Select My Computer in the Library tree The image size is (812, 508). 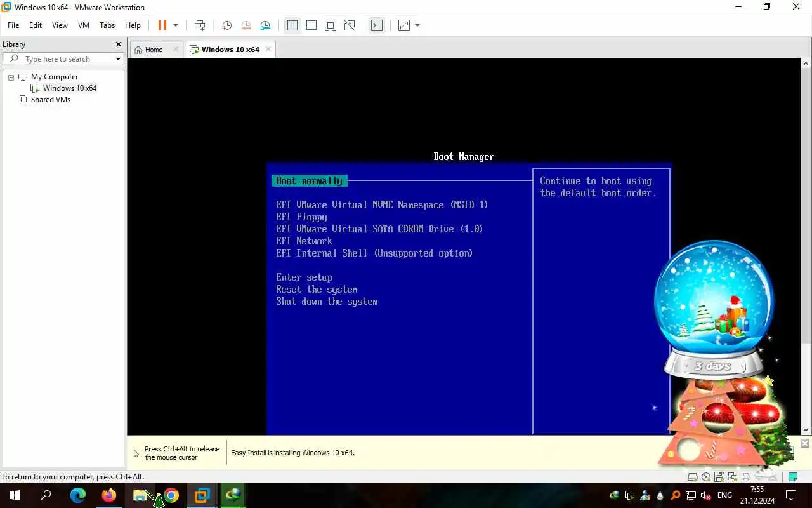coord(55,77)
